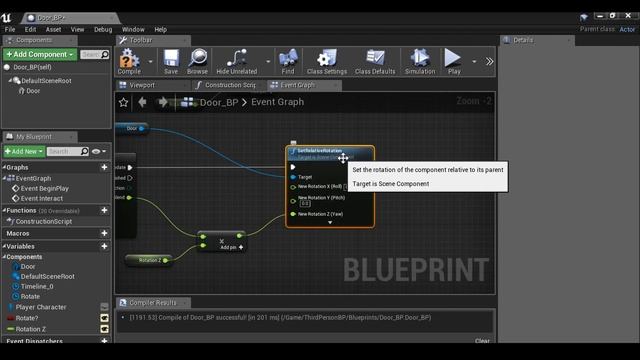The width and height of the screenshot is (640, 360).
Task: Open the Help menu
Action: [160, 29]
